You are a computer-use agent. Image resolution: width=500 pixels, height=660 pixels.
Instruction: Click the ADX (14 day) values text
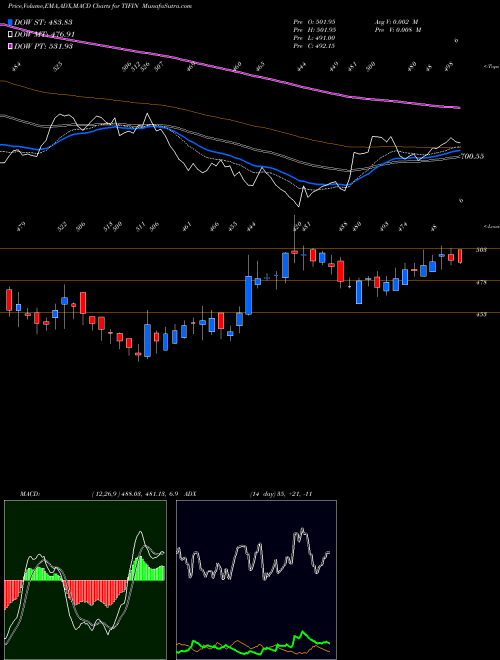tap(280, 494)
